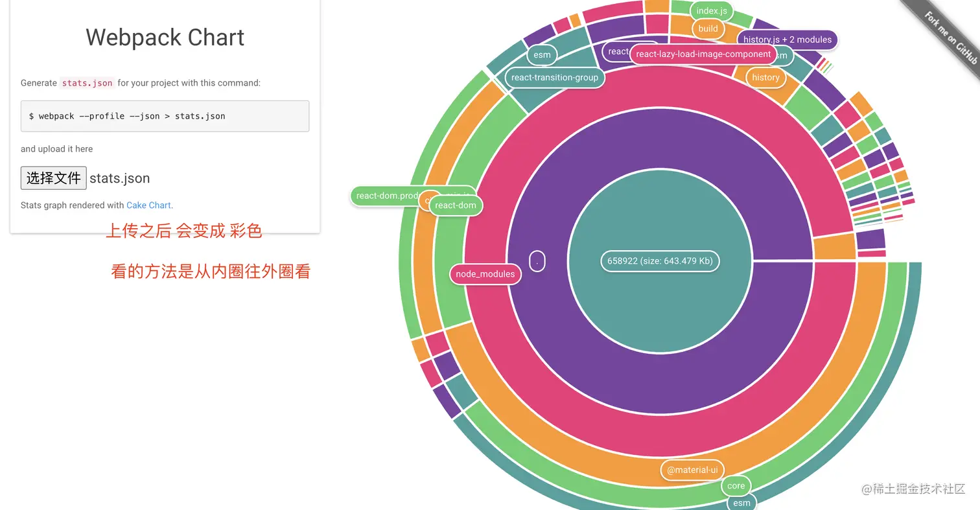
Task: Click the Fork me on GitHub ribbon
Action: (950, 38)
